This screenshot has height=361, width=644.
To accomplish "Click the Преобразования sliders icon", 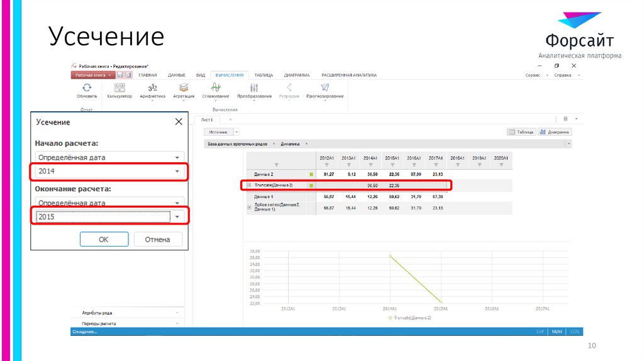I will click(x=254, y=87).
